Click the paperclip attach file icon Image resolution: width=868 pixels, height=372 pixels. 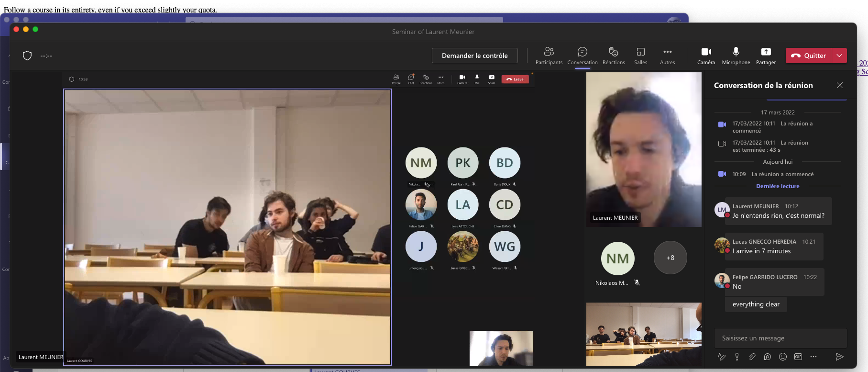tap(752, 357)
